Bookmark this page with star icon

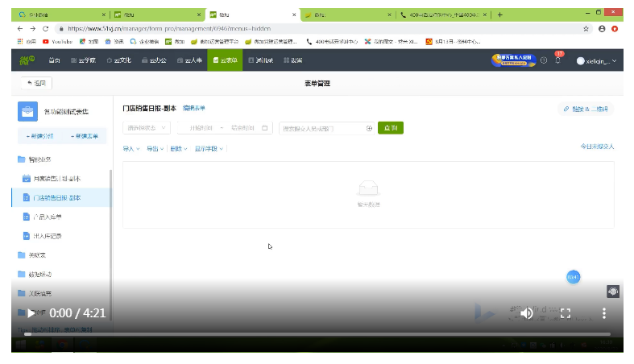tap(586, 27)
